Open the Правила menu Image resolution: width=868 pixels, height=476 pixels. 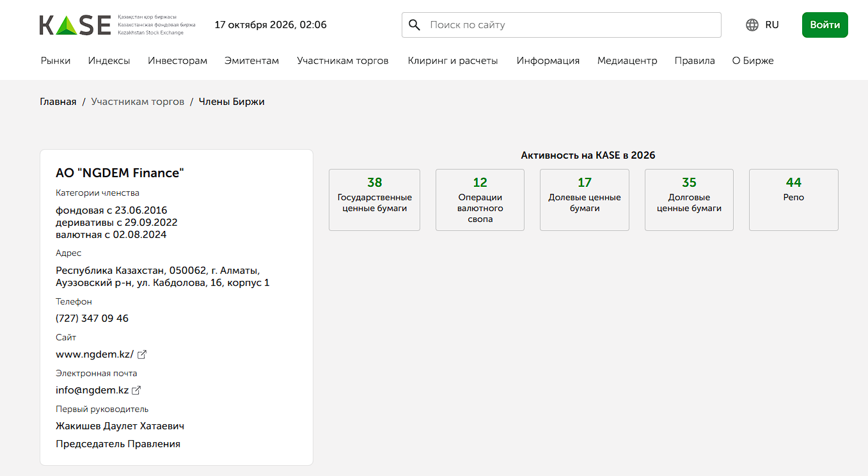tap(695, 61)
